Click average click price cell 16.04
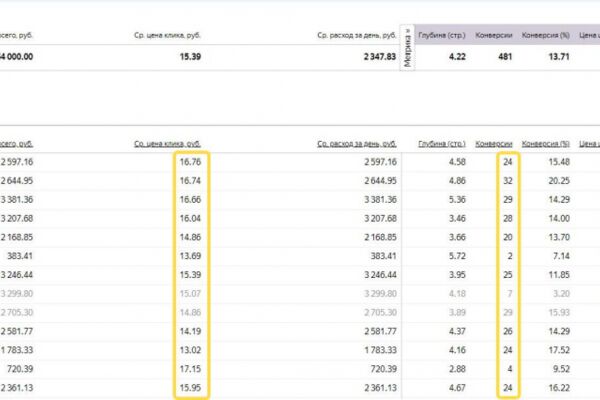Viewport: 600px width, 400px height. 190,218
